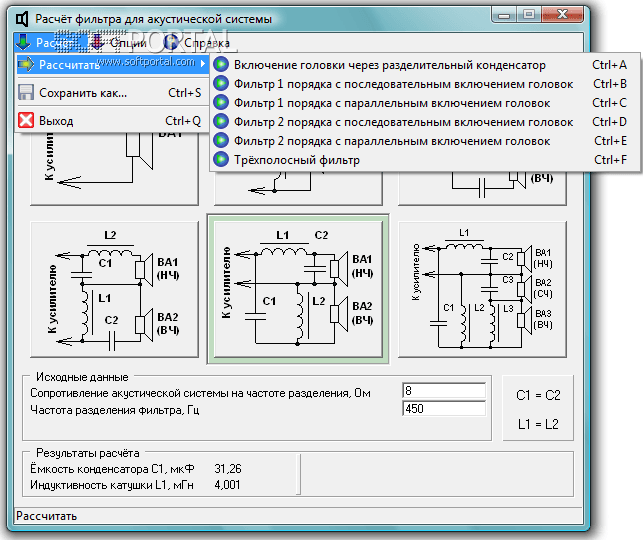Image resolution: width=643 pixels, height=540 pixels.
Task: Select the Рассчитать submenu item
Action: (112, 64)
